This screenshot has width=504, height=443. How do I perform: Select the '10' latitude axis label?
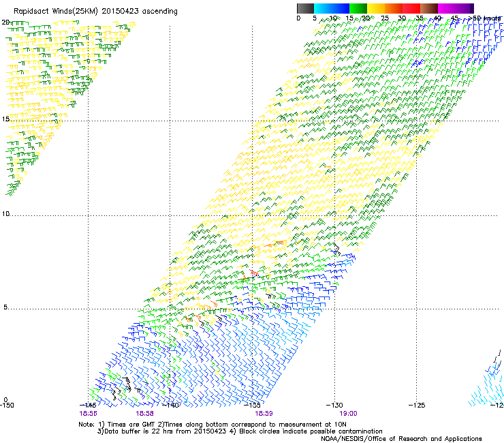pos(5,213)
